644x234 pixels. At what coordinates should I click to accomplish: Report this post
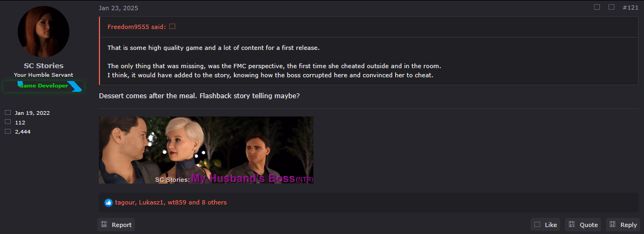[116, 224]
